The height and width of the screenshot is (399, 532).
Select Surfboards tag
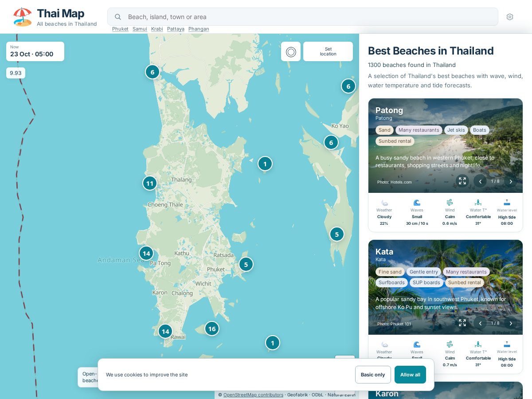tap(391, 282)
